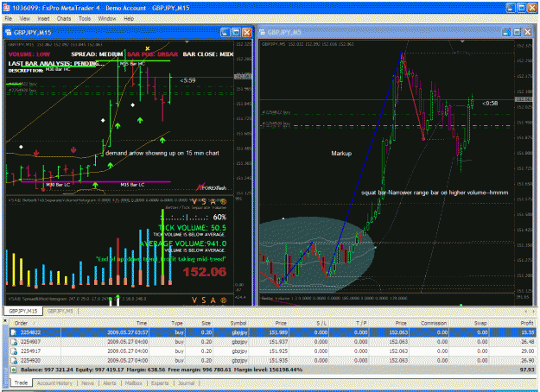This screenshot has width=540, height=392.
Task: Sort by the T / P column header
Action: [x=348, y=323]
